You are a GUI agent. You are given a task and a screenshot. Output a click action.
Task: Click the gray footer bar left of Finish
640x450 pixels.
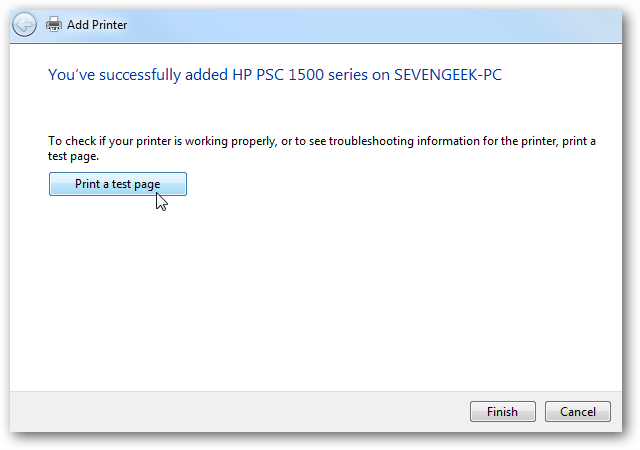click(237, 411)
